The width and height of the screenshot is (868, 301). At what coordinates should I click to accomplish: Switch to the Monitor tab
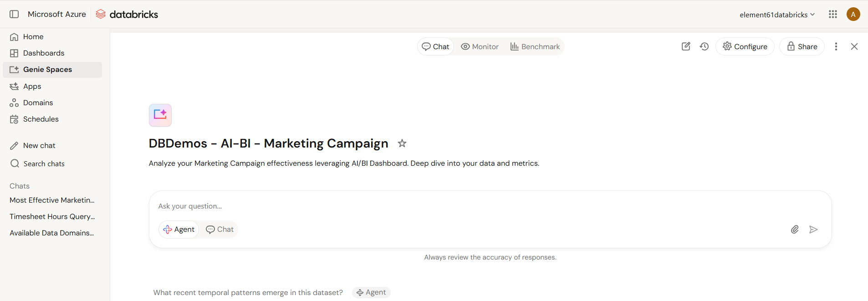coord(480,46)
